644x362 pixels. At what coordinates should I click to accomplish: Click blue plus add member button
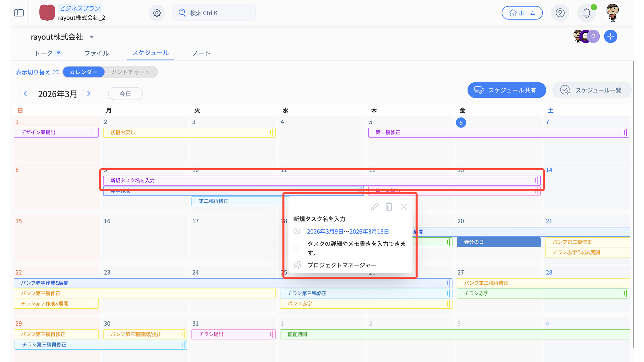[610, 36]
